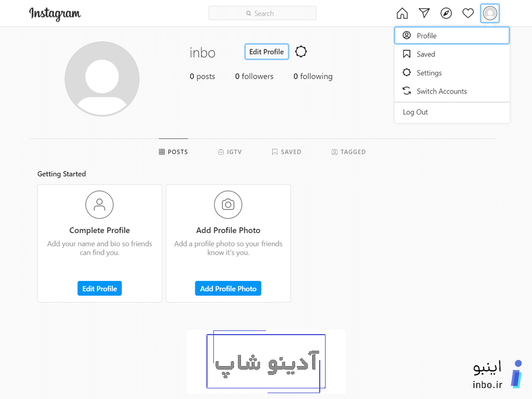Click the person icon in Complete Profile card
The height and width of the screenshot is (399, 532).
point(99,204)
